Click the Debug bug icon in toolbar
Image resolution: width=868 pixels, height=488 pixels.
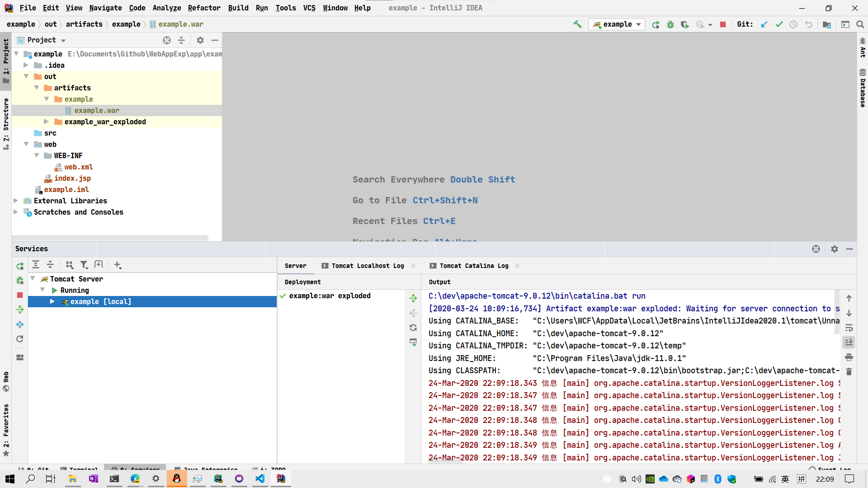[670, 24]
